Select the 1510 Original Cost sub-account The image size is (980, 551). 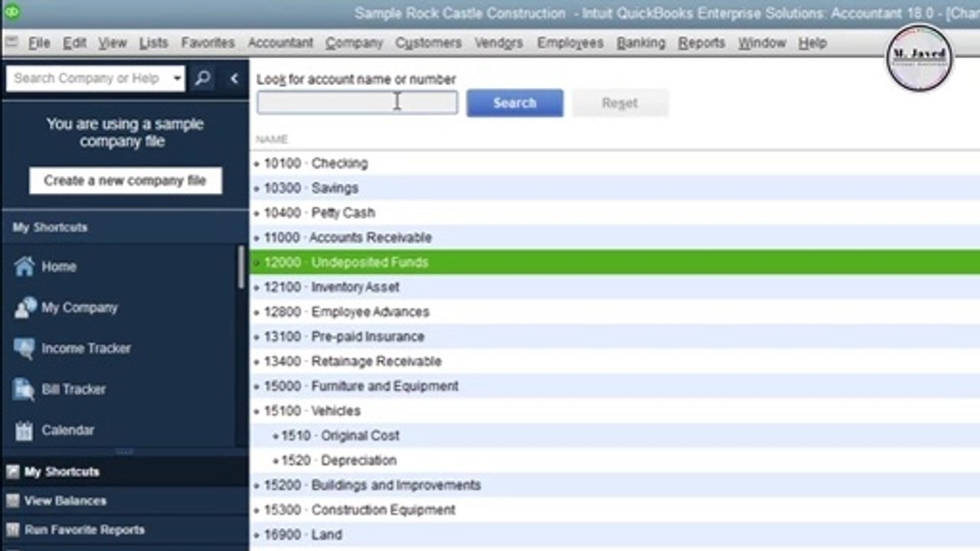(614, 435)
